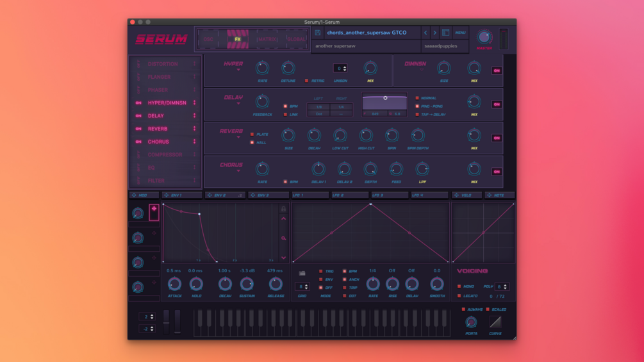This screenshot has height=362, width=644.
Task: Click the portamento CURVE display
Action: click(x=495, y=322)
